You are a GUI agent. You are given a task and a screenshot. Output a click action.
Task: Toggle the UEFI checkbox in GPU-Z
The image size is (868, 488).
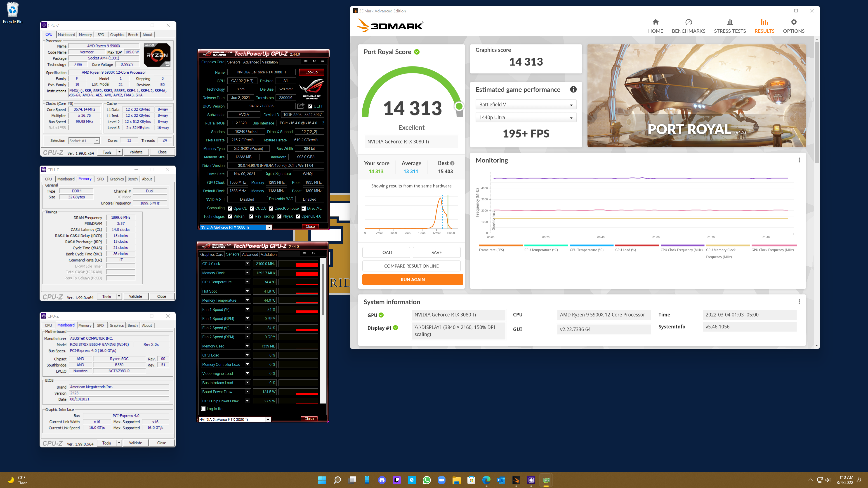(310, 106)
